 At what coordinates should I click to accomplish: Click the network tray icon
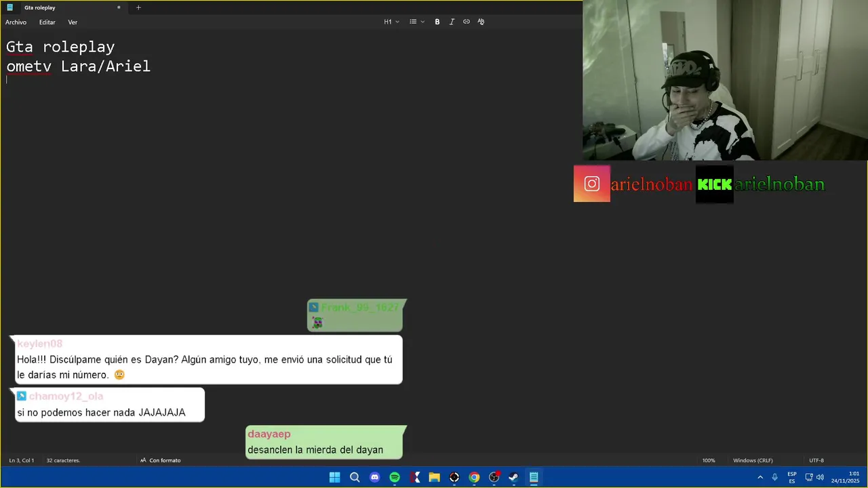point(809,477)
